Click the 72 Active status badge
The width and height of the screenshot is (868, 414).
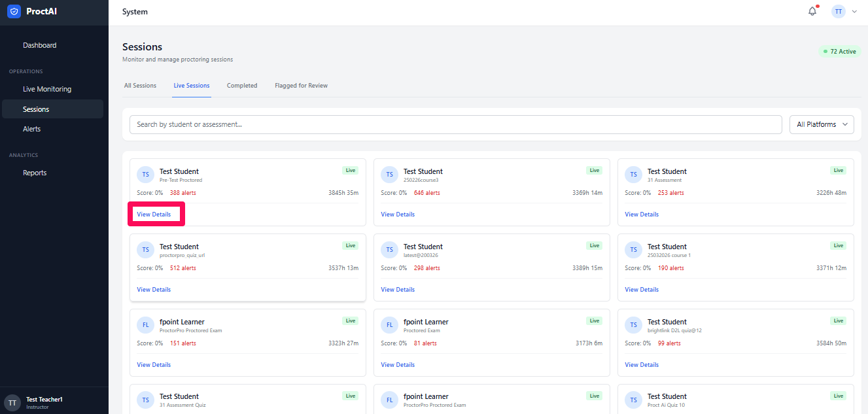840,52
